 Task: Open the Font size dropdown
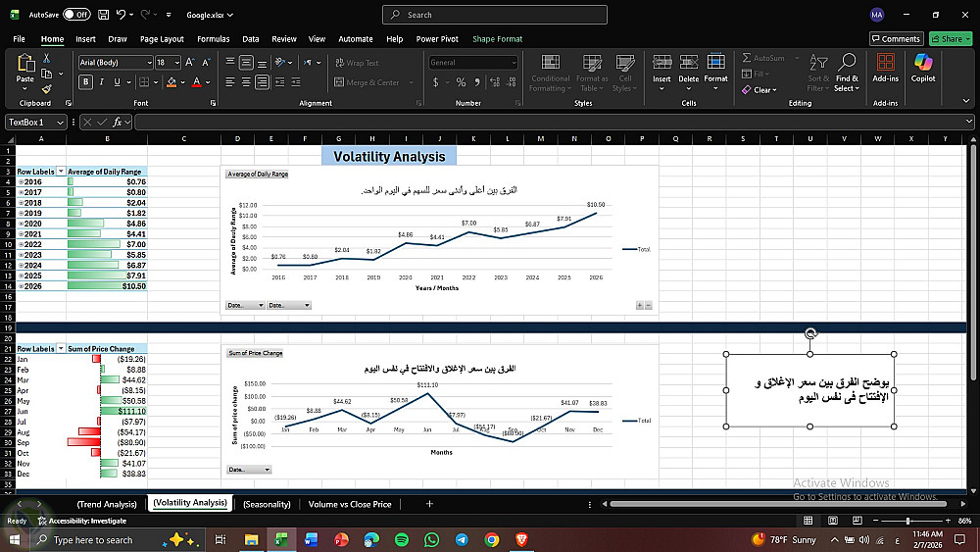click(x=176, y=63)
